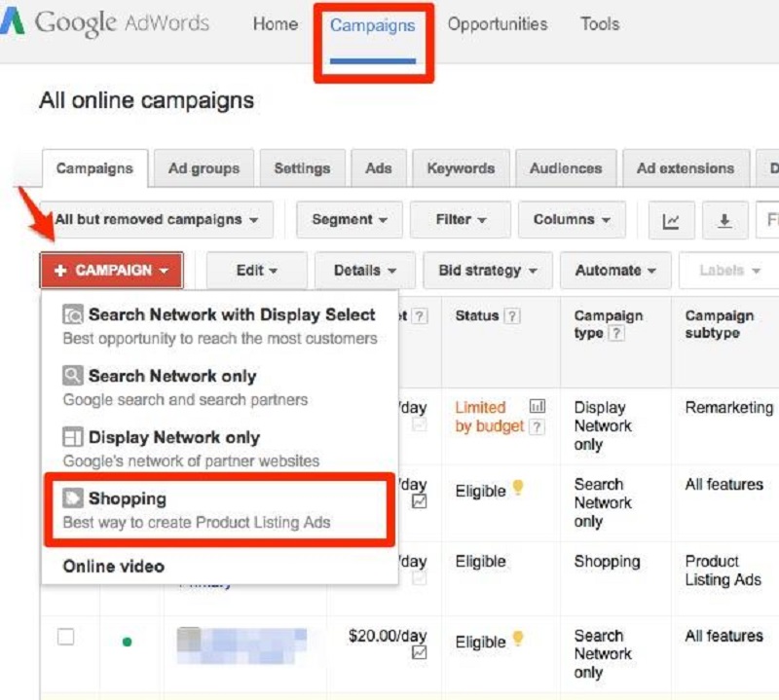The width and height of the screenshot is (779, 700).
Task: Click the Google AdWords logo
Action: tap(105, 22)
